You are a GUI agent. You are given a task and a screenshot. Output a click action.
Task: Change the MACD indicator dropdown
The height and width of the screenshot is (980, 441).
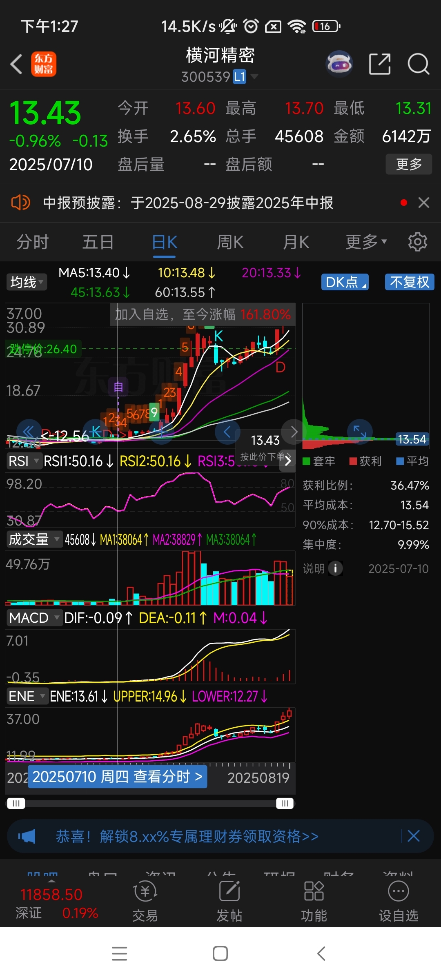coord(34,617)
